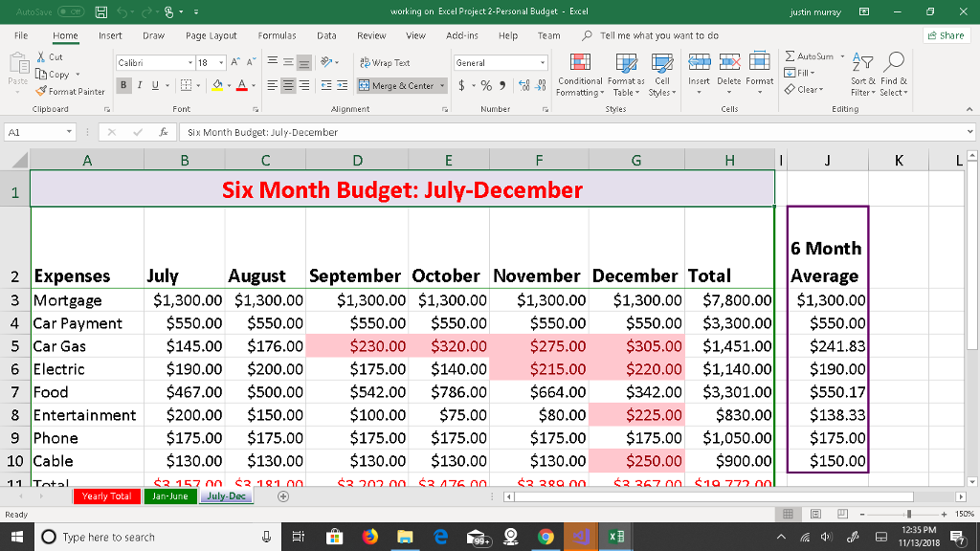This screenshot has width=980, height=551.
Task: Click the Percent Style number format icon
Action: (486, 85)
